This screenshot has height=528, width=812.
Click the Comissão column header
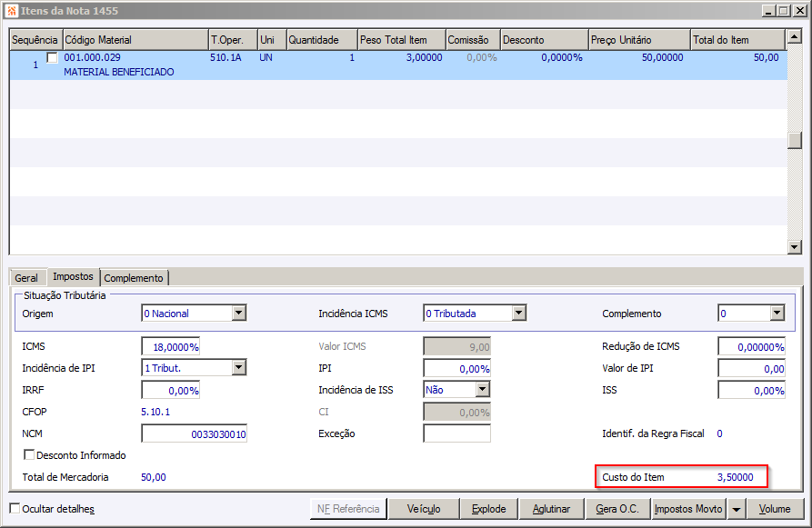pyautogui.click(x=473, y=40)
